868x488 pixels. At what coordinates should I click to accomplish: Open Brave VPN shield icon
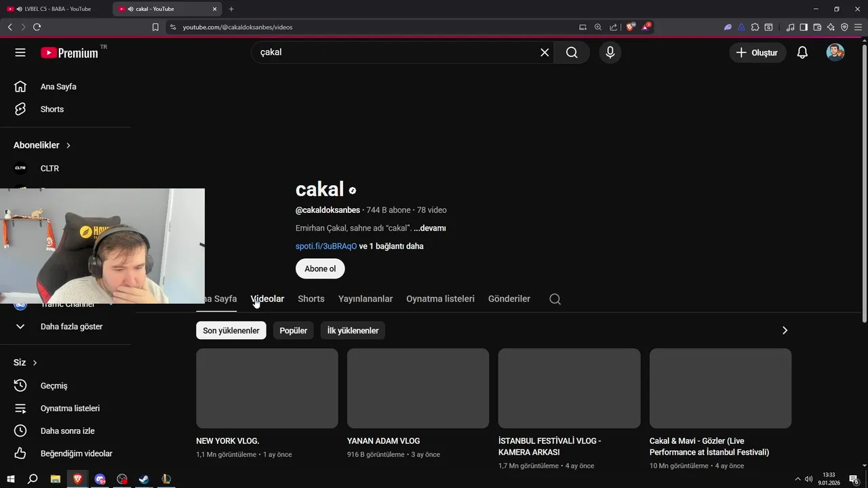(x=844, y=27)
